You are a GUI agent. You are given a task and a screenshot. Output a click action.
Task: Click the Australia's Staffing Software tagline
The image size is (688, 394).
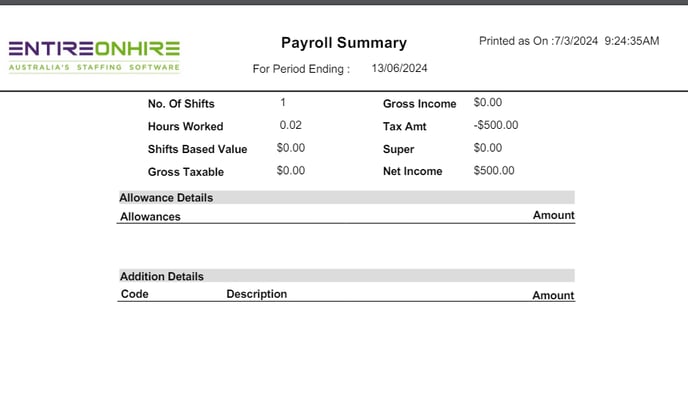tap(94, 67)
